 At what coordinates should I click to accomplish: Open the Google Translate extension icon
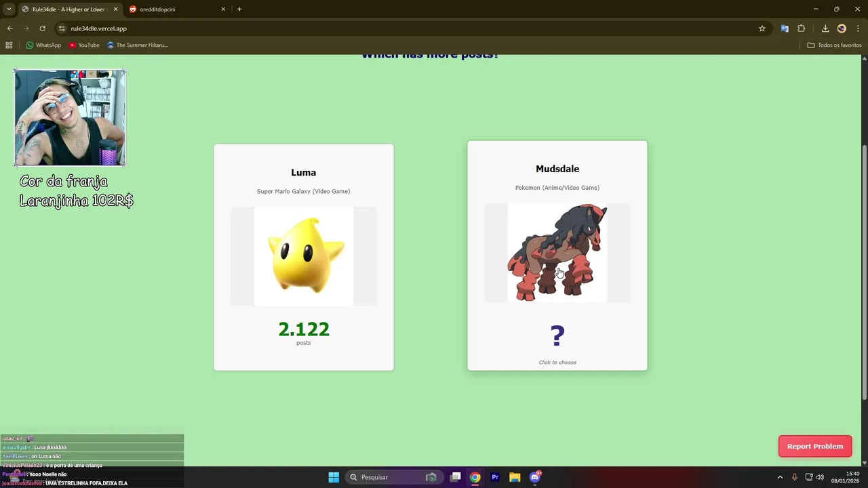pos(785,28)
